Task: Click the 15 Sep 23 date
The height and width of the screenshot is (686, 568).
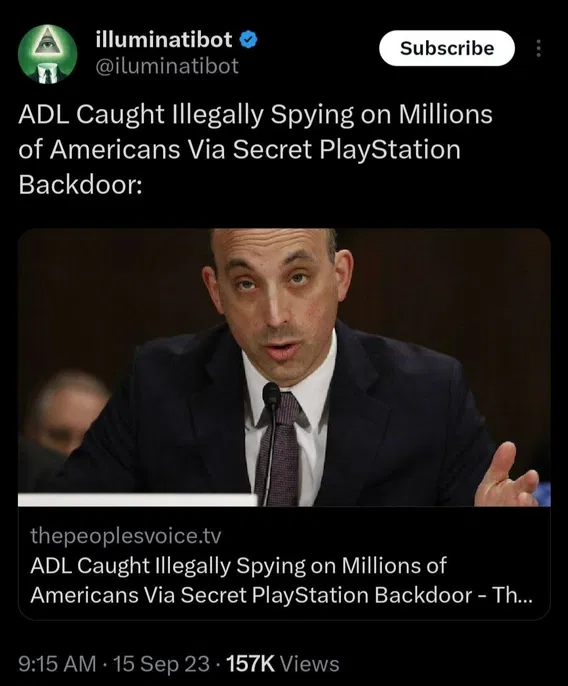Action: point(161,664)
